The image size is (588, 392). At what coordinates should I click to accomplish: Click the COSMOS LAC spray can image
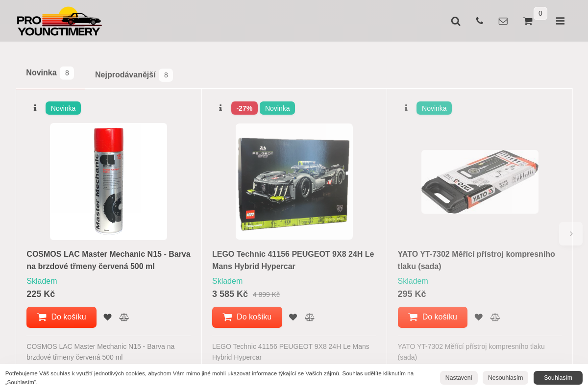coord(108,181)
